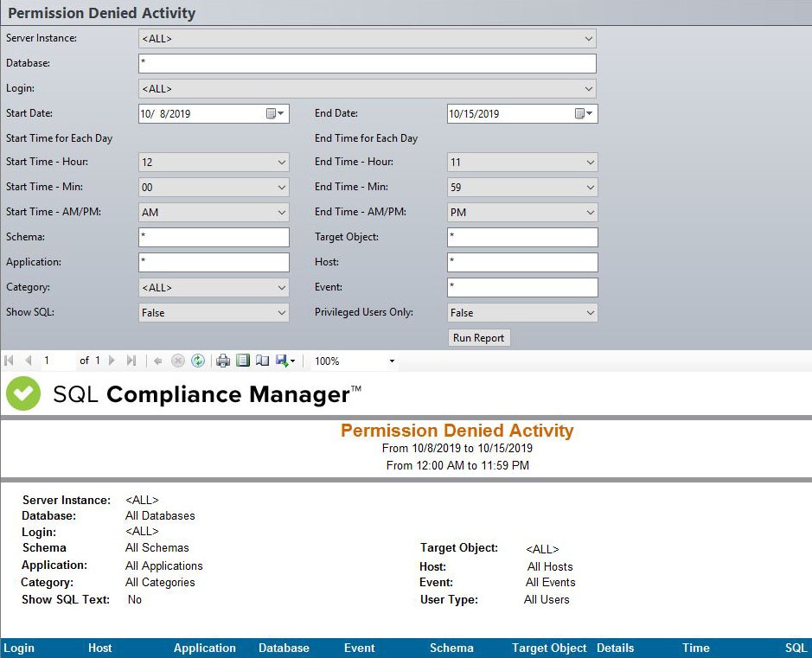This screenshot has height=658, width=812.
Task: Click into the Database text field
Action: (x=367, y=63)
